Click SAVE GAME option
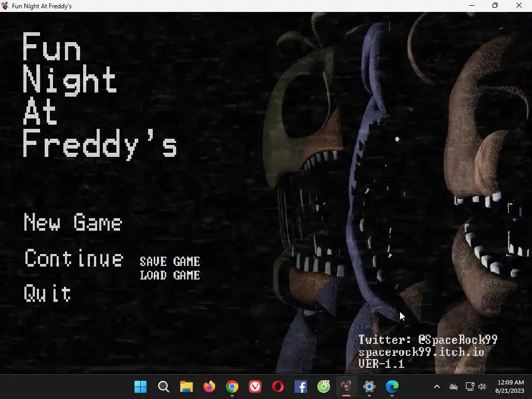Viewport: 532px width, 399px height. [x=170, y=261]
